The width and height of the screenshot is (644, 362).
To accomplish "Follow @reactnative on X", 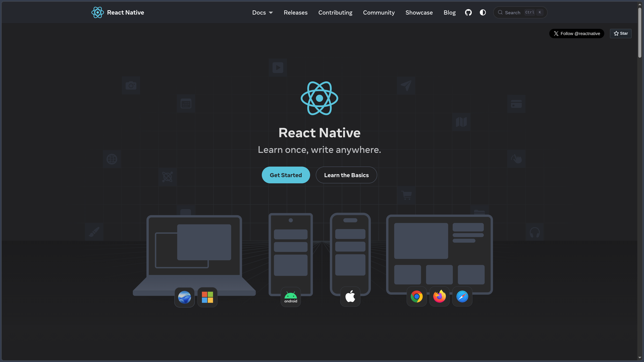I will click(x=577, y=34).
